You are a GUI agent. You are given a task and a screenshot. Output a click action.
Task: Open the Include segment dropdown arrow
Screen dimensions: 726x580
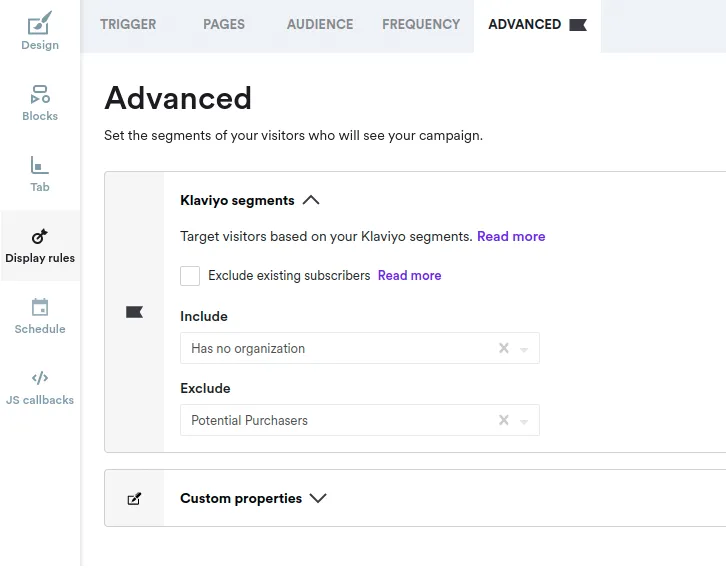pyautogui.click(x=524, y=349)
